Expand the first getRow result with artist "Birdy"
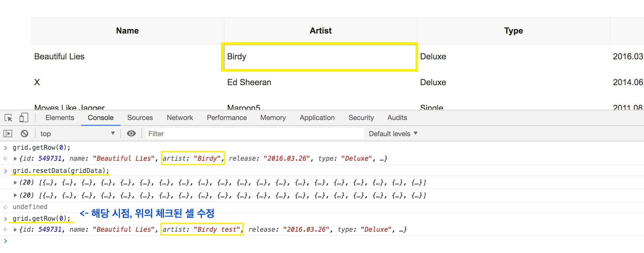 15,158
